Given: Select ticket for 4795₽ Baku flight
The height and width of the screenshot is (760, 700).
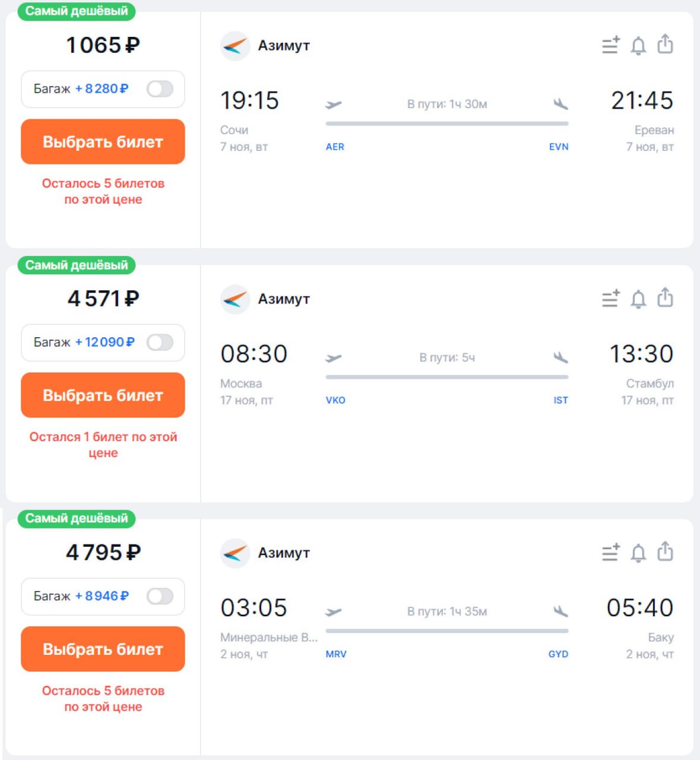Looking at the screenshot, I should pos(103,649).
